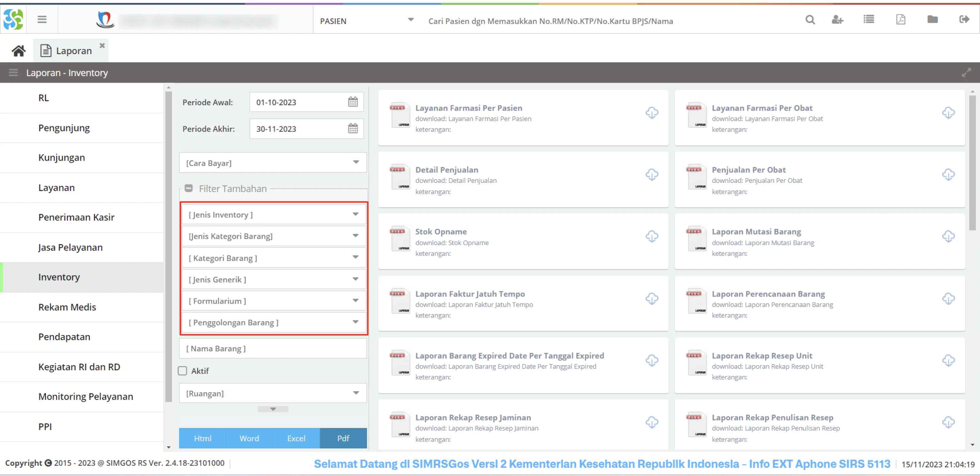The width and height of the screenshot is (980, 476).
Task: Click the logout icon in top bar
Action: (964, 19)
